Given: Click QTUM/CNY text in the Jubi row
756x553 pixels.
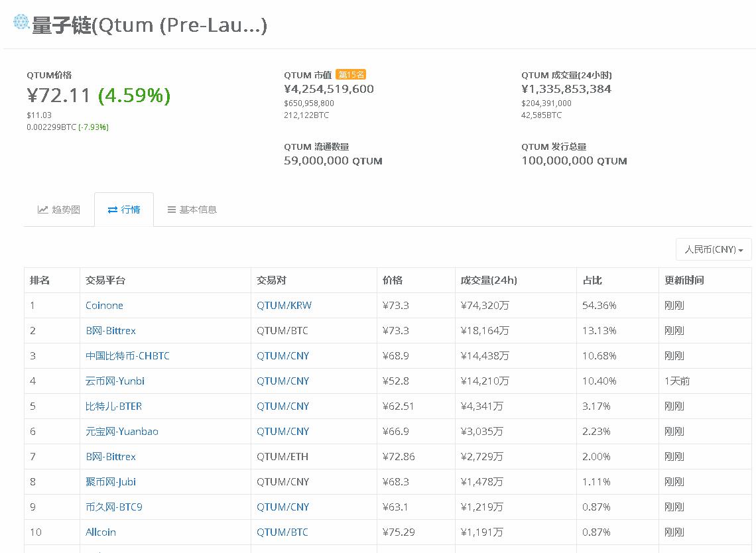Looking at the screenshot, I should pos(283,481).
